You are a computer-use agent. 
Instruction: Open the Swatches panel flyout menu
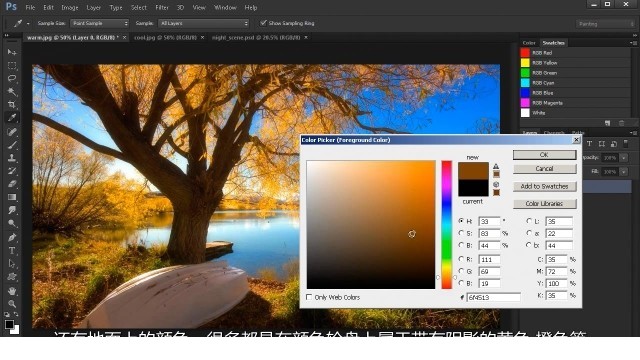pyautogui.click(x=633, y=42)
